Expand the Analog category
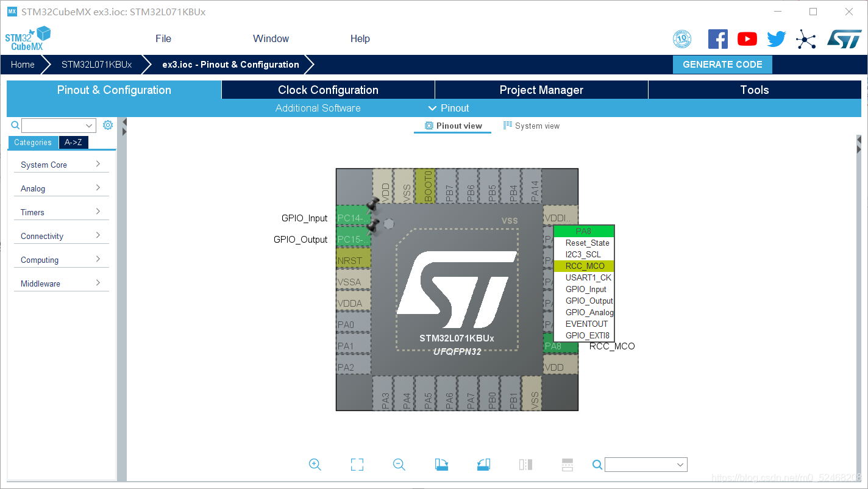The image size is (868, 489). [x=61, y=188]
